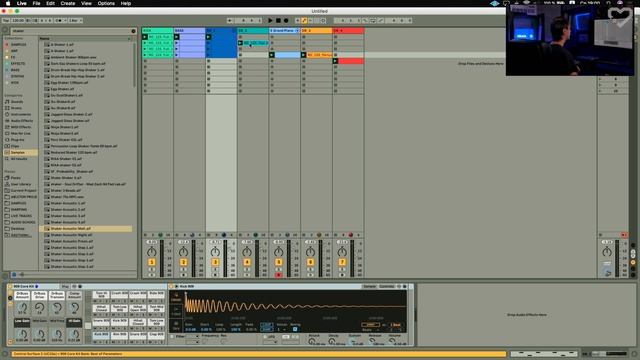
Task: Click the Arrangement Record button
Action: tap(286, 20)
